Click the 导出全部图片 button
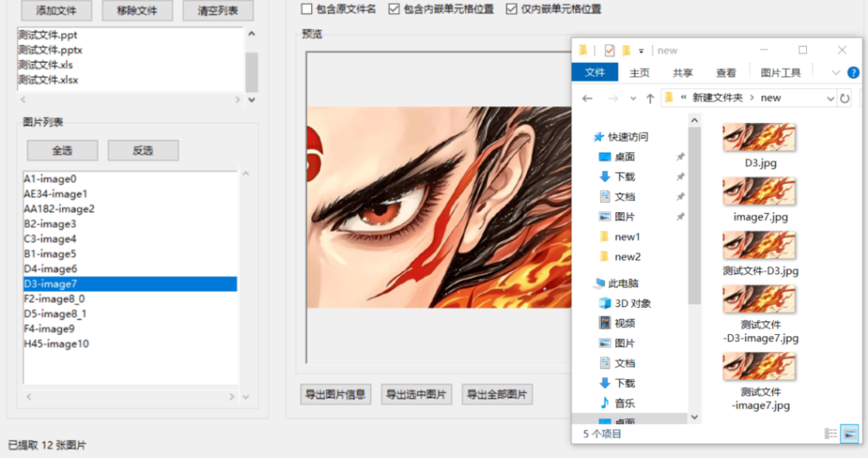Image resolution: width=868 pixels, height=458 pixels. click(497, 394)
